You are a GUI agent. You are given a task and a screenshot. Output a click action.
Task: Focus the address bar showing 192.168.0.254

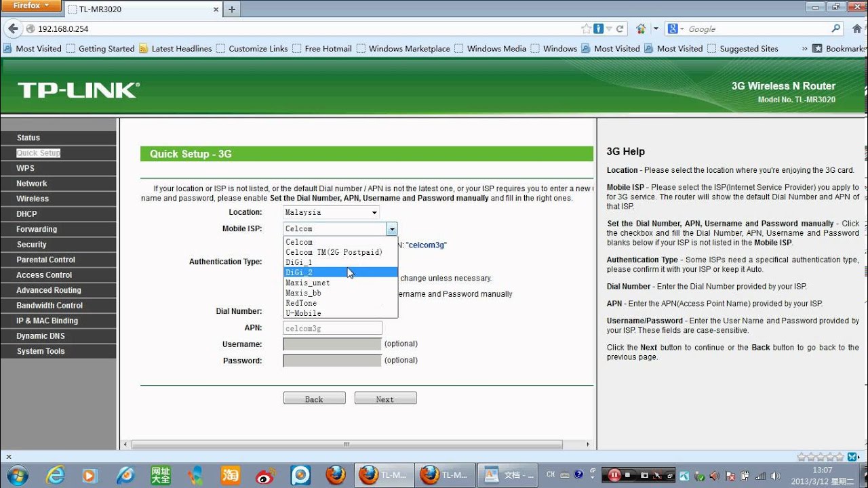tap(302, 29)
